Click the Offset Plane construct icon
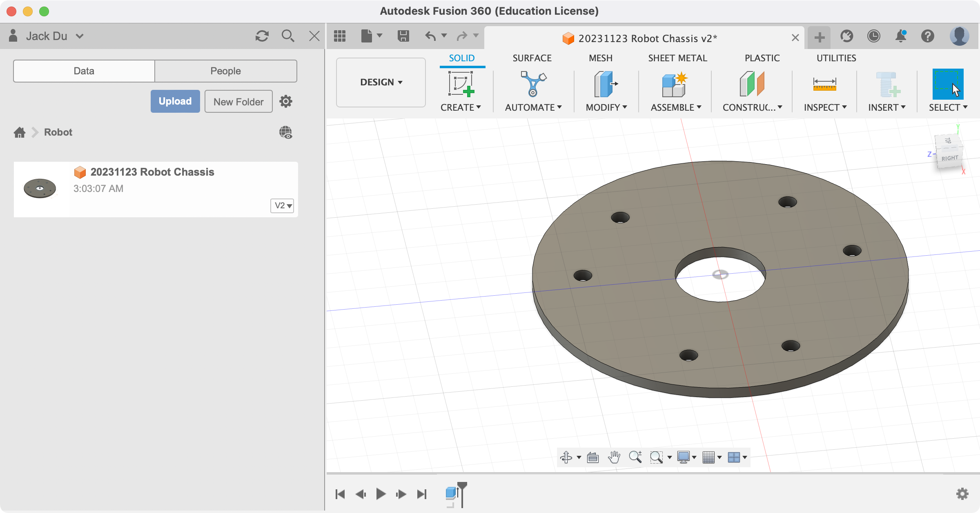Image resolution: width=980 pixels, height=513 pixels. tap(751, 84)
